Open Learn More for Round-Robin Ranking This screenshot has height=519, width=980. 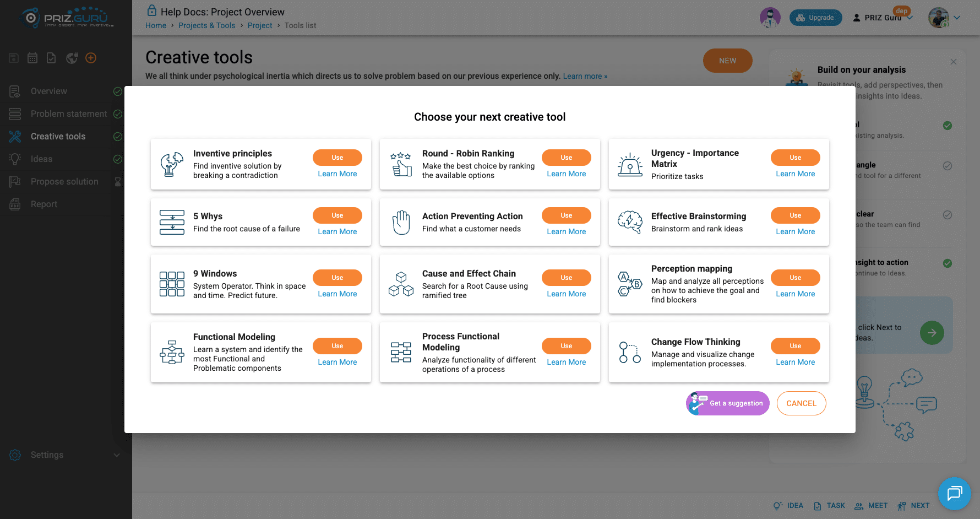coord(566,174)
